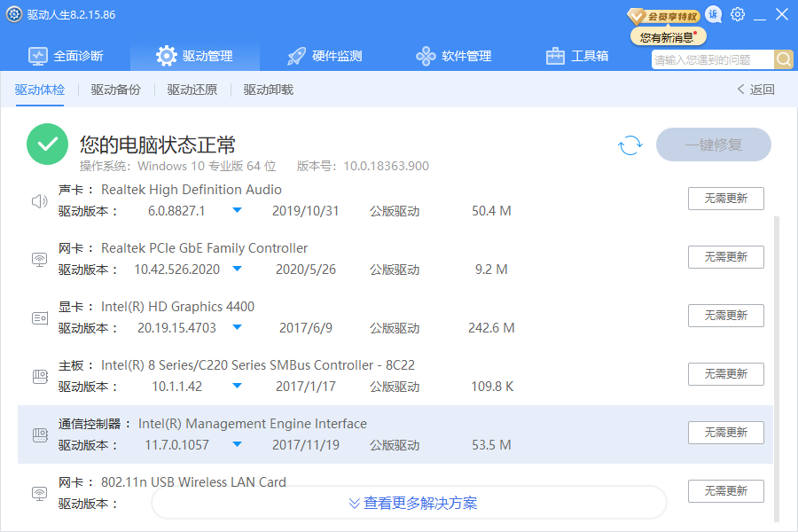Click 无需更新 for Realtek High Definition Audio

pos(725,199)
